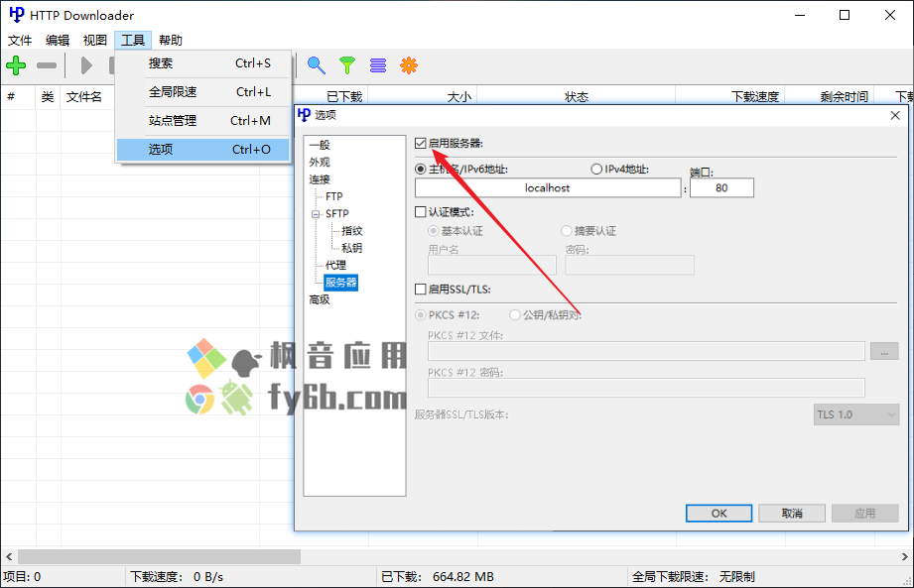Click the gray minus Remove icon
Screen dimensions: 914x588
[x=47, y=65]
